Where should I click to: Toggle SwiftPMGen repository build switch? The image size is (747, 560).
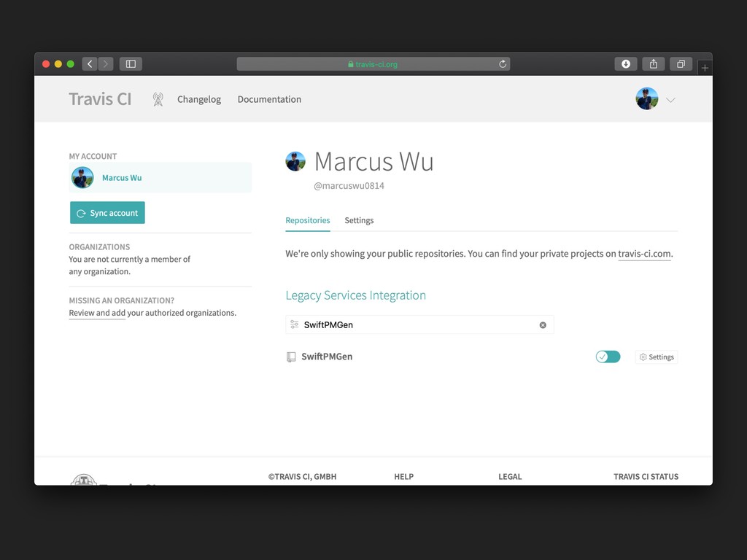pos(608,357)
